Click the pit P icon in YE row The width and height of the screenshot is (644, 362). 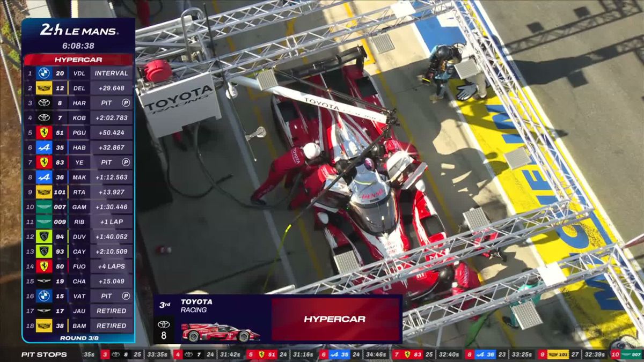[126, 162]
